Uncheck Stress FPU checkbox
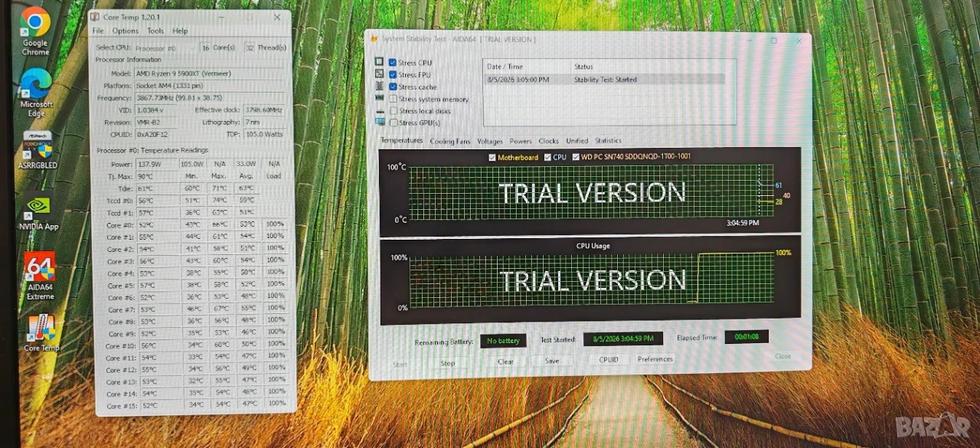The image size is (980, 448). tap(393, 74)
